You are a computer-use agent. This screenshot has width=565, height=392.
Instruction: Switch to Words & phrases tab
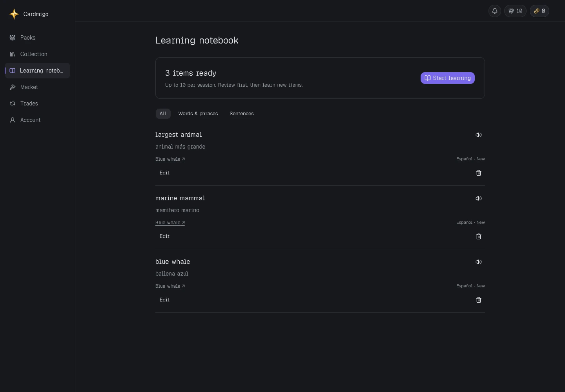click(x=198, y=114)
